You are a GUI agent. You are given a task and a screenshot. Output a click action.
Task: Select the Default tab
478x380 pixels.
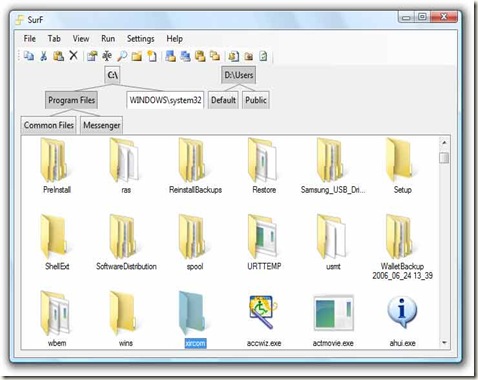(x=223, y=100)
